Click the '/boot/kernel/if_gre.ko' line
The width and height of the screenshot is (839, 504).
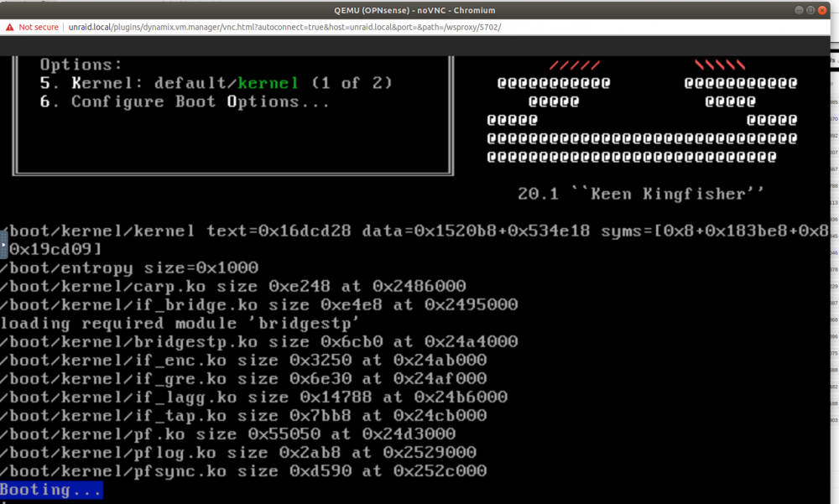(x=243, y=378)
